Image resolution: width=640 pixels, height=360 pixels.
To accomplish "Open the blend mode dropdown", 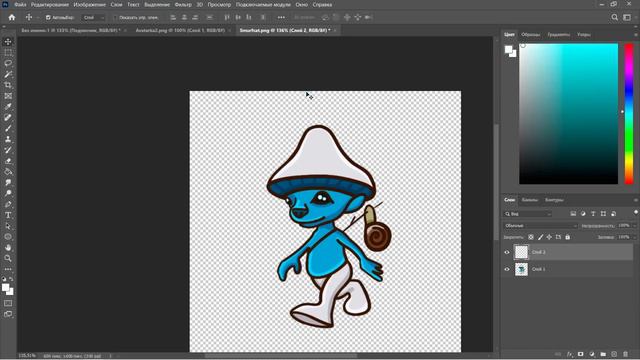I will point(540,226).
